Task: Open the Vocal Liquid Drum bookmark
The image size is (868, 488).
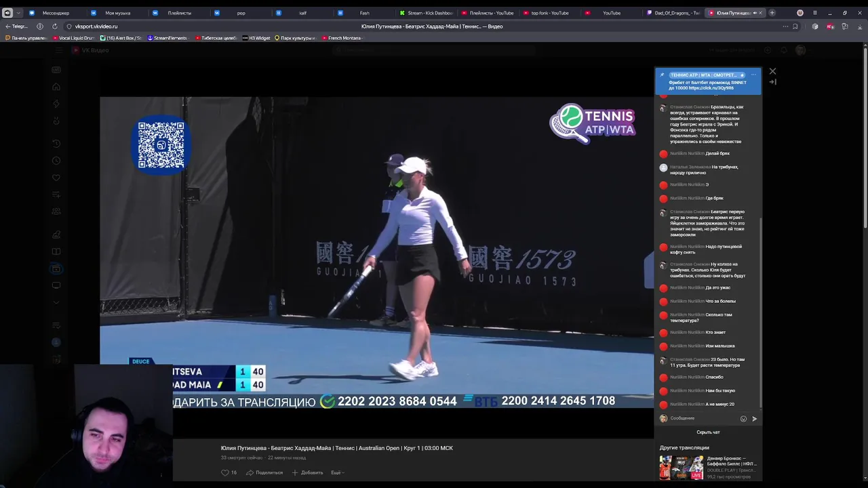Action: pos(74,38)
